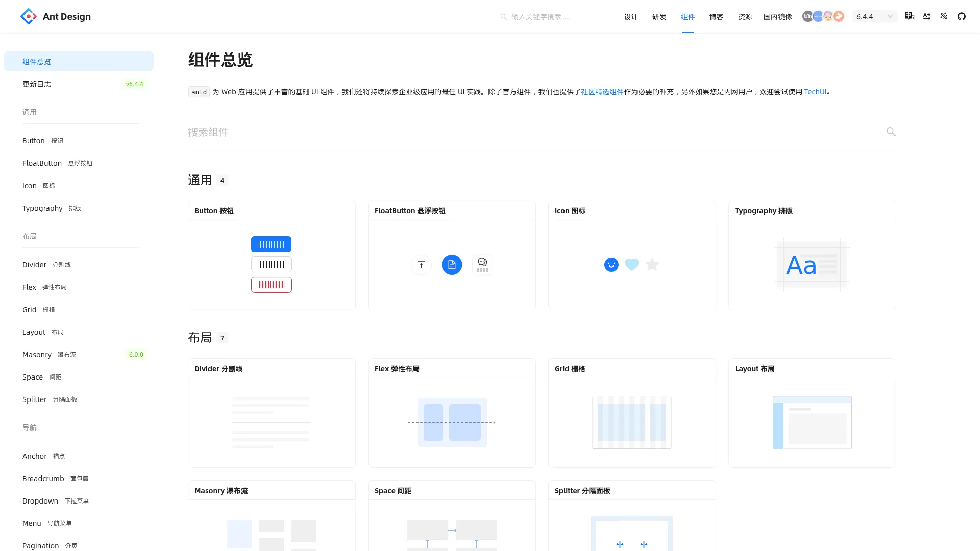Open Anchor 锚点 in the sidebar

(79, 456)
